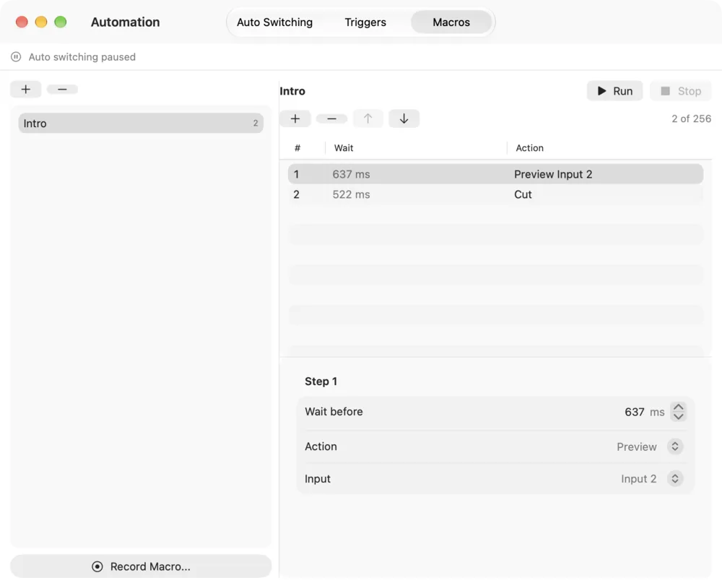Edit the Wait before 637 value field
Viewport: 722px width, 588px height.
[634, 412]
